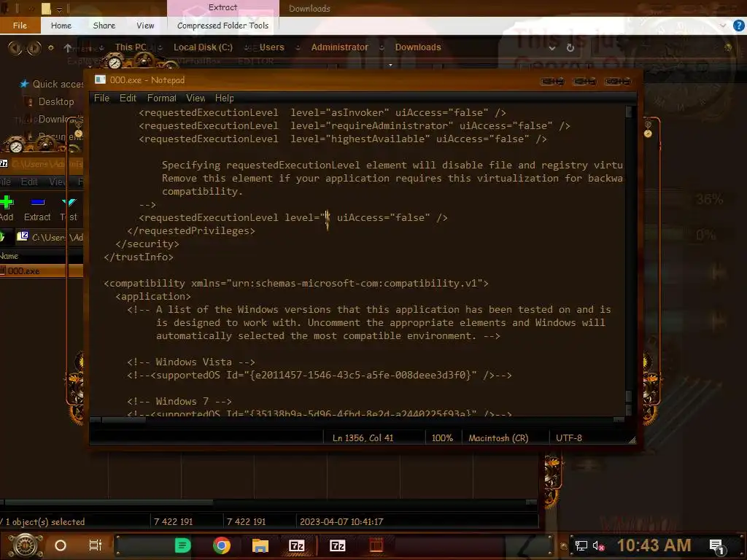The width and height of the screenshot is (747, 560).
Task: Click UTF-8 encoding status entry
Action: (x=569, y=438)
